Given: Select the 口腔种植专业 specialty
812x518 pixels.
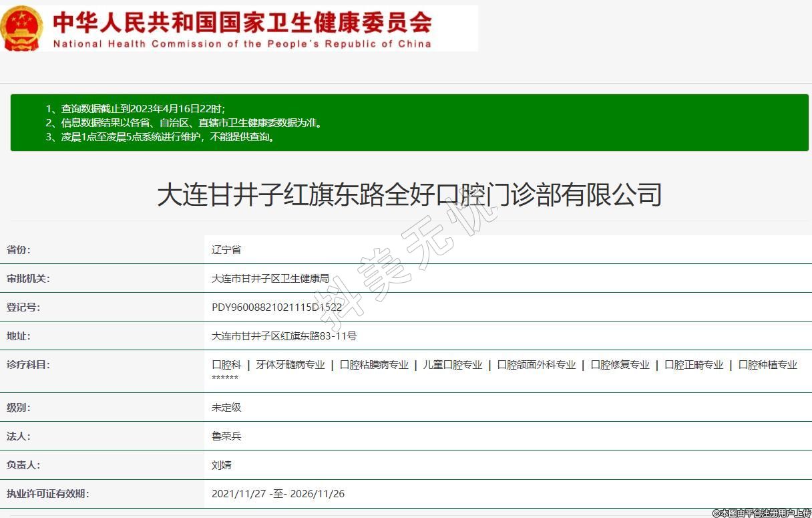Looking at the screenshot, I should 767,365.
